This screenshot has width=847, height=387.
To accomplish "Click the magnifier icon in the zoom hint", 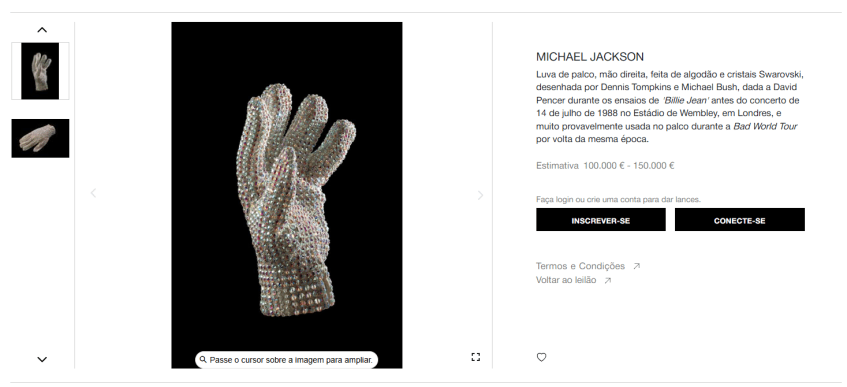I will coord(203,359).
